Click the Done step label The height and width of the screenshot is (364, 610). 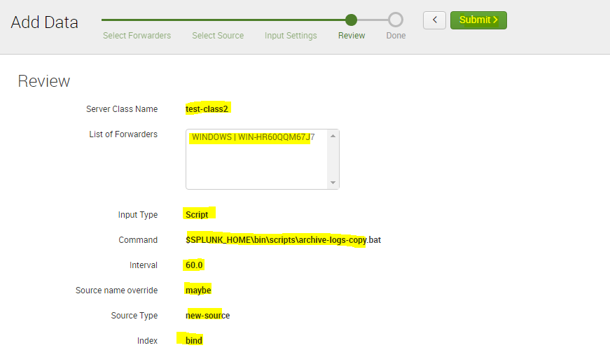tap(396, 36)
